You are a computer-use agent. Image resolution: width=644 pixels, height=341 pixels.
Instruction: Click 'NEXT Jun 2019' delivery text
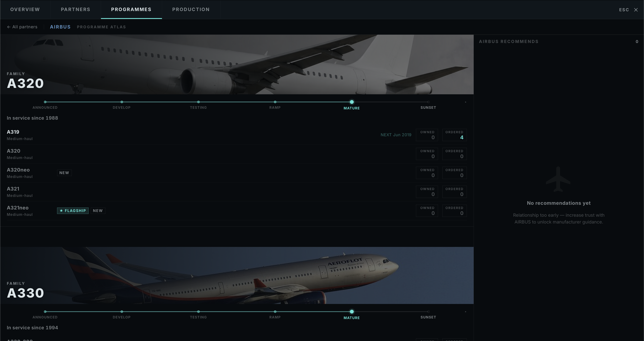pyautogui.click(x=396, y=135)
